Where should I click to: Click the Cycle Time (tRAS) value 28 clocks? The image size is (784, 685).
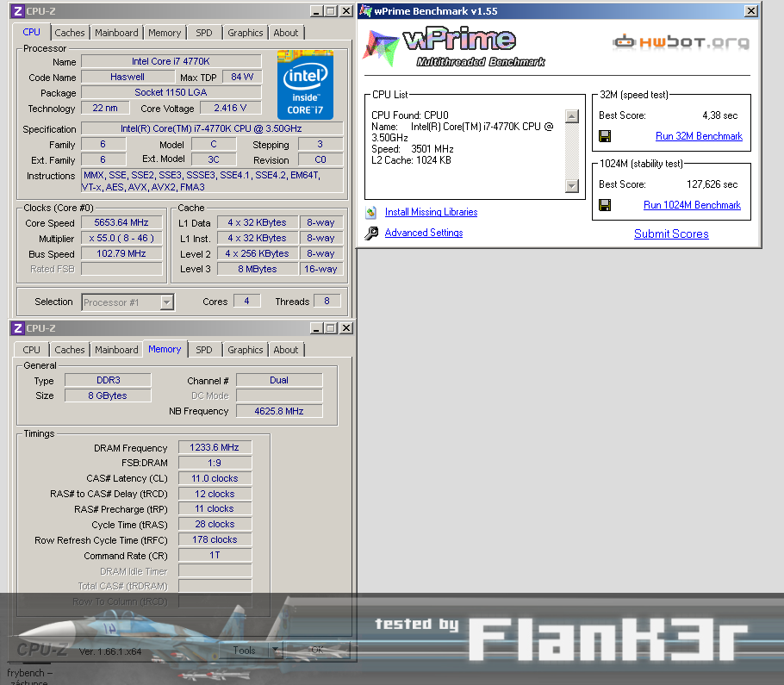215,525
